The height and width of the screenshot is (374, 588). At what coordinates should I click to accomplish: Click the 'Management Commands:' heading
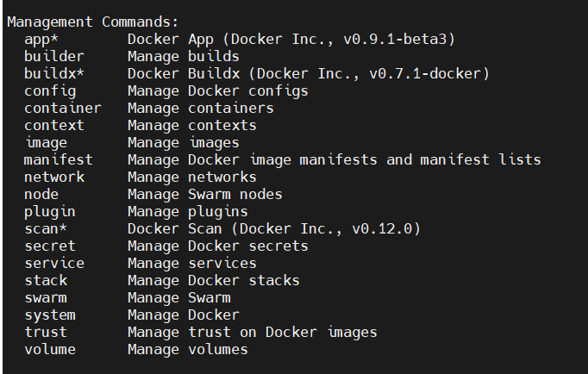pos(93,22)
